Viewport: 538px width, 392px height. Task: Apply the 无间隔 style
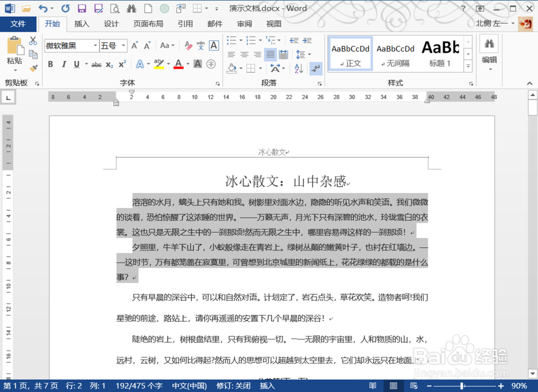pos(395,53)
